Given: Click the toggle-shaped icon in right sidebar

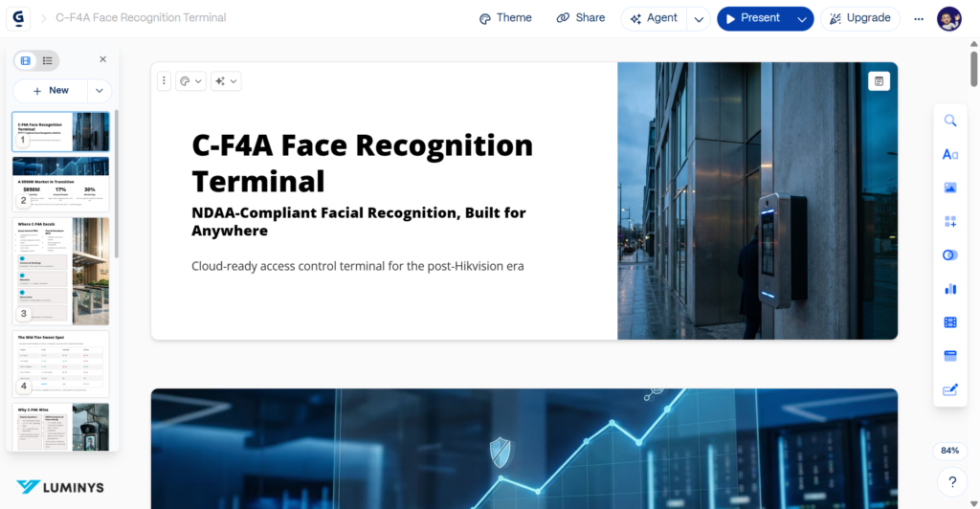Looking at the screenshot, I should click(950, 255).
